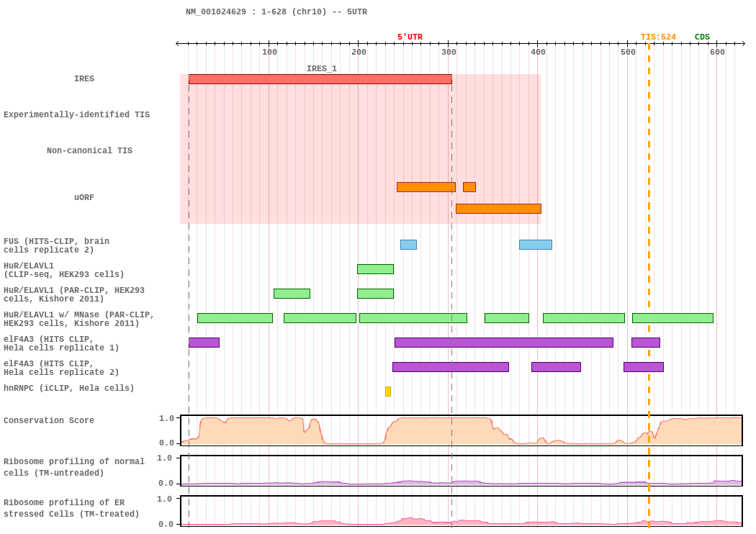Click the red IRES_1 feature bar
This screenshot has width=756, height=534.
point(320,79)
